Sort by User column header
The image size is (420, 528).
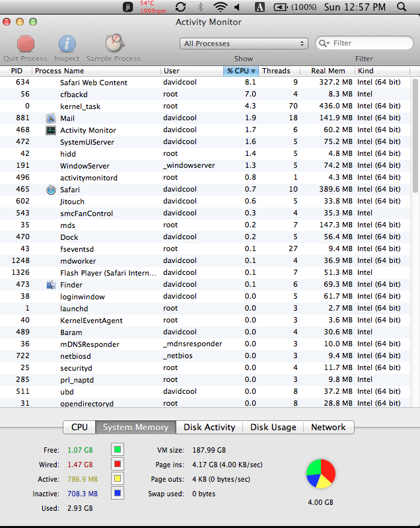coord(192,71)
